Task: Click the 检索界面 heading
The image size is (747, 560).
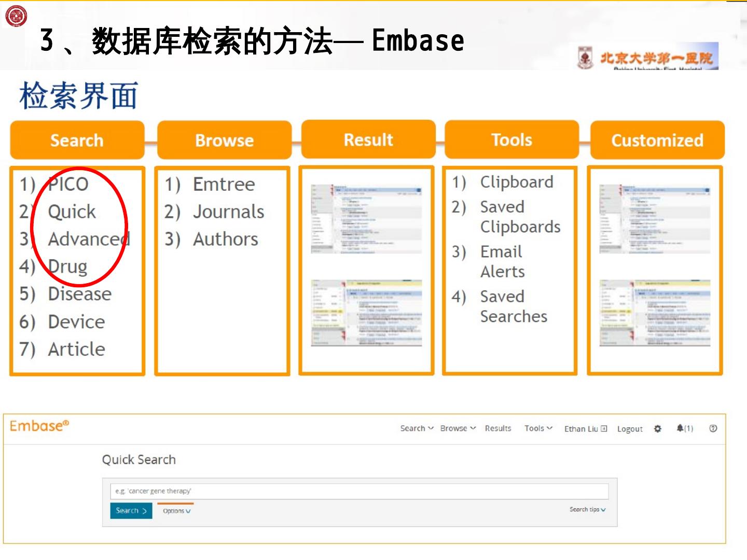Action: [x=79, y=96]
